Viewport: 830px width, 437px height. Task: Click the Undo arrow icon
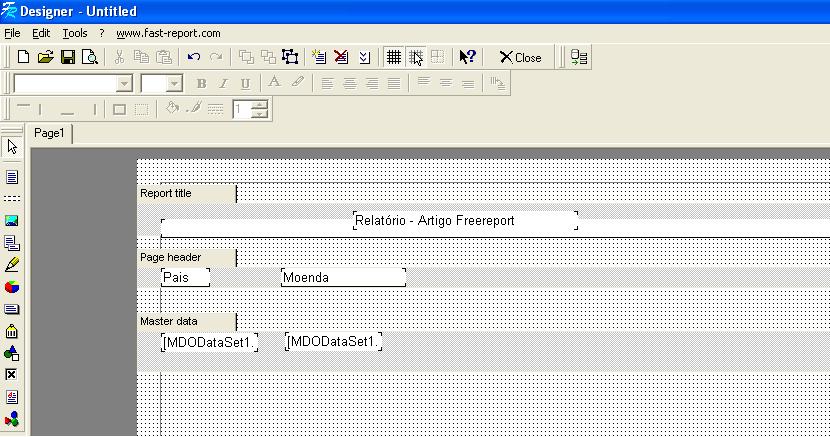[194, 57]
